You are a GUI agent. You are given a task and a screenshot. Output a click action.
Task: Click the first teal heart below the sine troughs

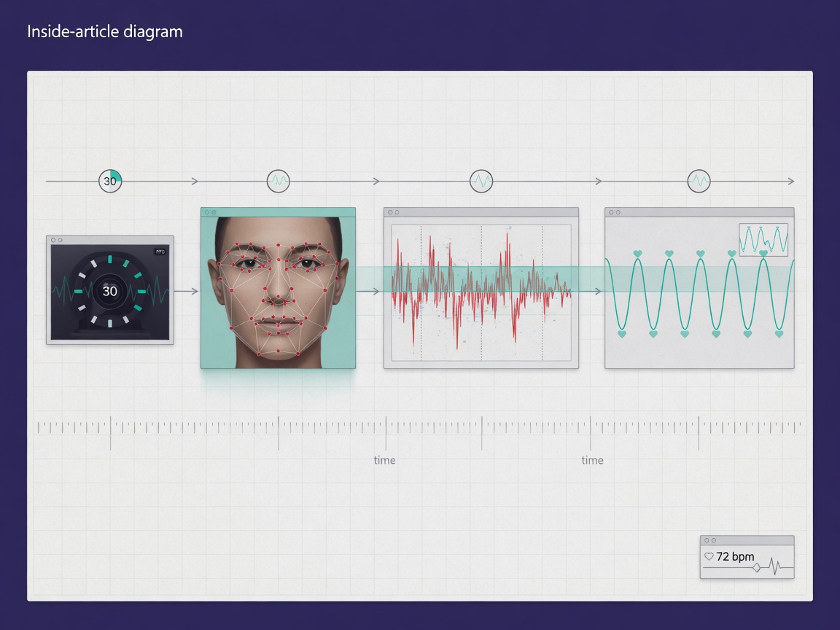coord(622,334)
